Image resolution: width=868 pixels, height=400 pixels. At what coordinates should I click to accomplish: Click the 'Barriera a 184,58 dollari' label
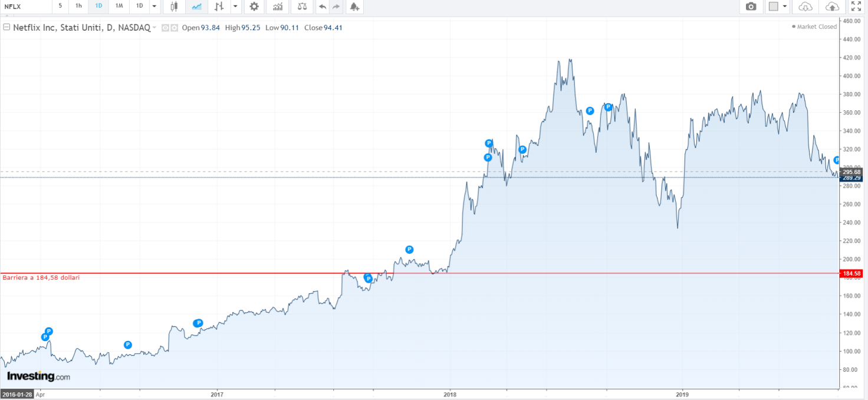tap(41, 277)
